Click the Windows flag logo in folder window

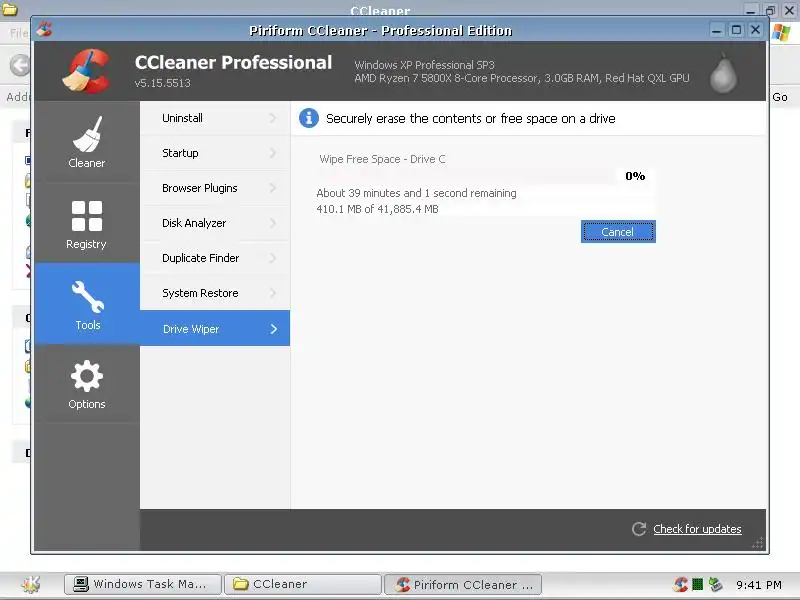(781, 33)
